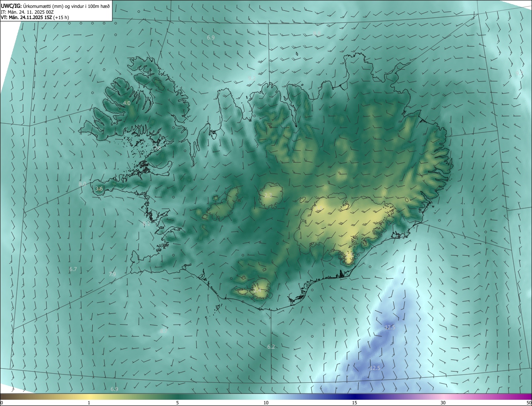The image size is (532, 406).
Task: Click the 6.7 precipitation value
Action: [73, 269]
